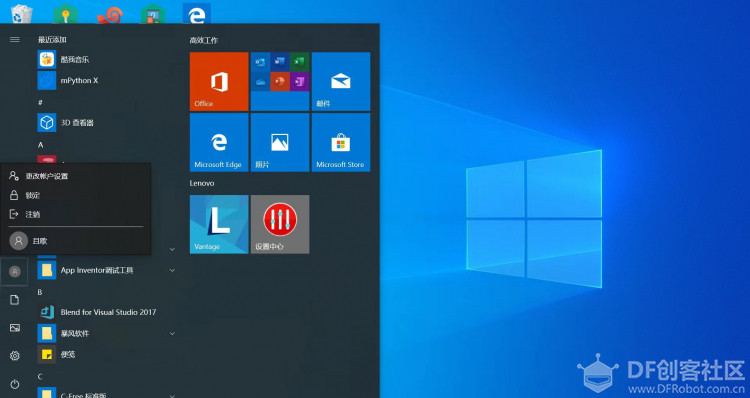Choose 锁定 to lock the PC
Image resolution: width=750 pixels, height=398 pixels.
pyautogui.click(x=76, y=195)
